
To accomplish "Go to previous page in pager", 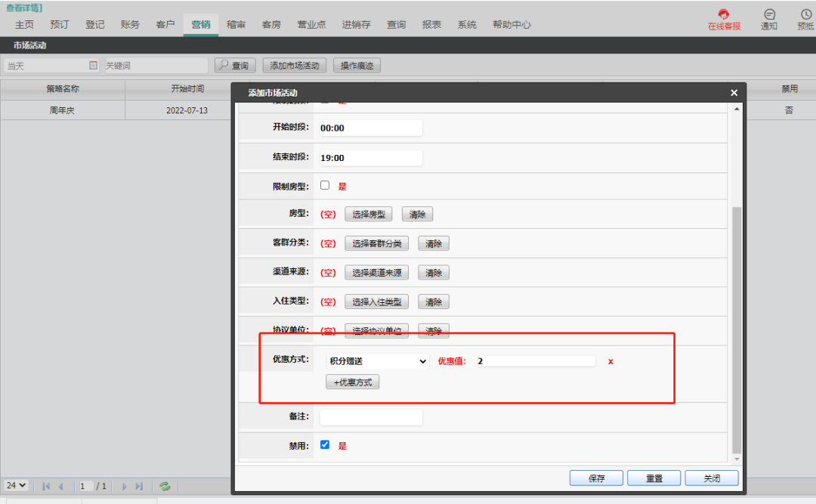I will (x=61, y=487).
